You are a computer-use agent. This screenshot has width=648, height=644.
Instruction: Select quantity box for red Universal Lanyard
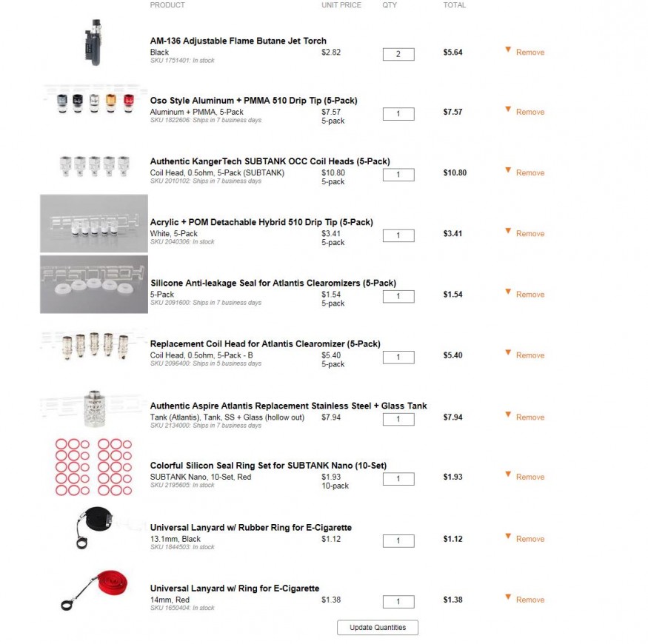click(398, 602)
